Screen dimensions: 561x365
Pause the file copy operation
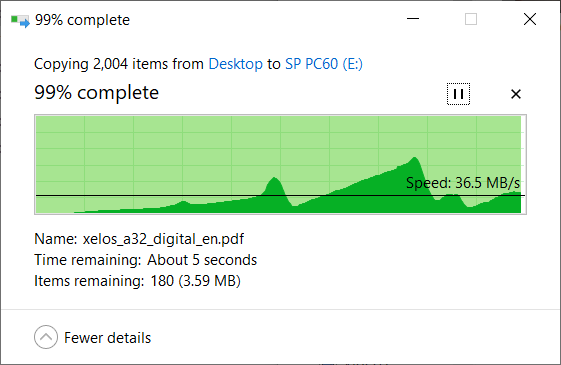tap(458, 94)
